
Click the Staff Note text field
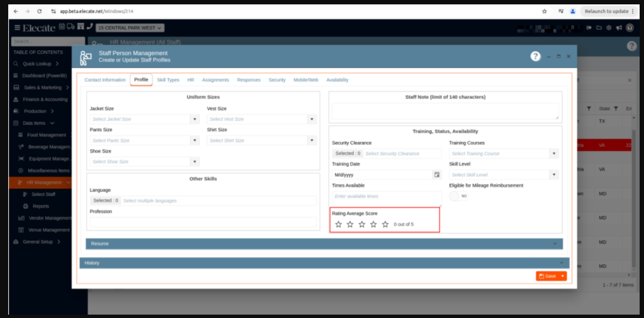pyautogui.click(x=445, y=111)
